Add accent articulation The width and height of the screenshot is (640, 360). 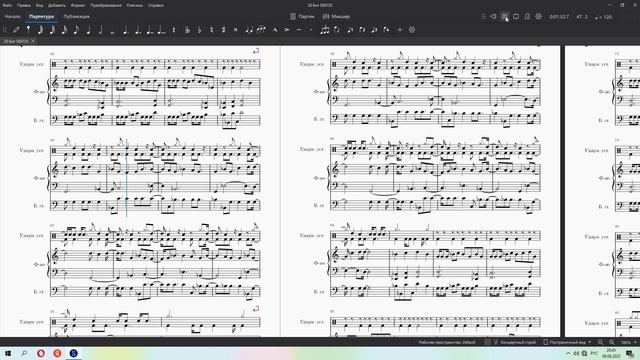(x=287, y=29)
